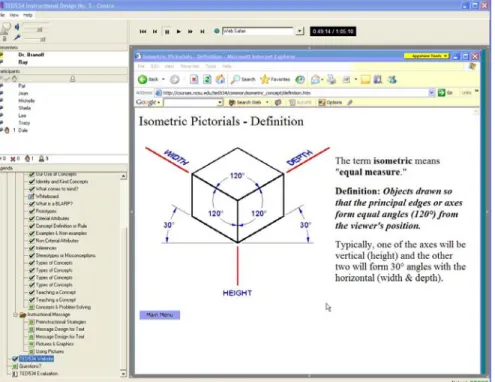Open agenda item Whiteboard
Viewport: 495px width, 382px height.
47,196
